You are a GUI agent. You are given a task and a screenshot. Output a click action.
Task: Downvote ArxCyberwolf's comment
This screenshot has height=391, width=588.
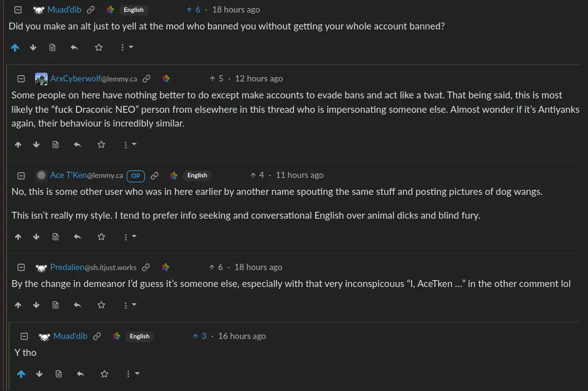(36, 145)
